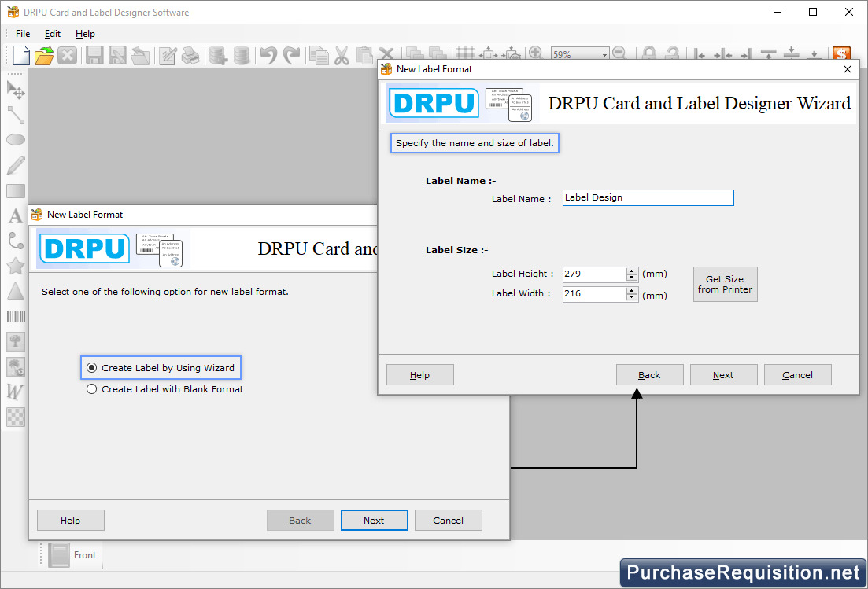Viewport: 868px width, 589px height.
Task: Select Create Label with Blank Format option
Action: pyautogui.click(x=92, y=389)
